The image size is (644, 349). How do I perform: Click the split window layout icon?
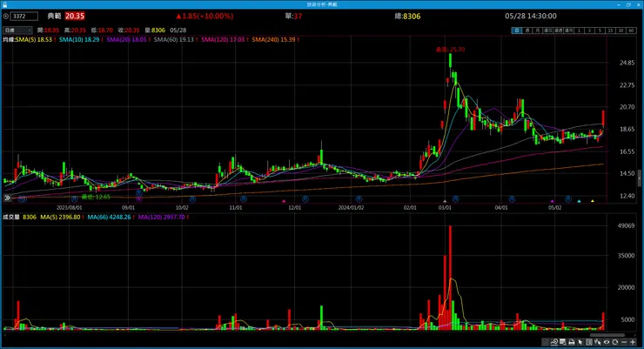pyautogui.click(x=589, y=342)
